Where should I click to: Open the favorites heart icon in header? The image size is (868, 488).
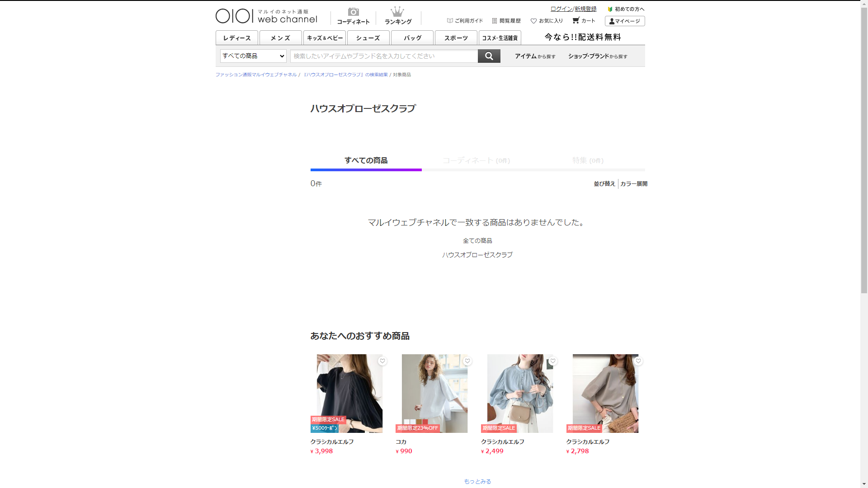[x=533, y=21]
